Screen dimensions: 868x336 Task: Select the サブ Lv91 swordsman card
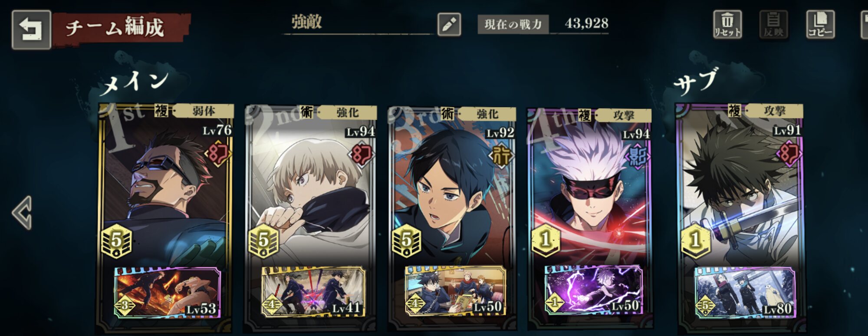coord(740,187)
